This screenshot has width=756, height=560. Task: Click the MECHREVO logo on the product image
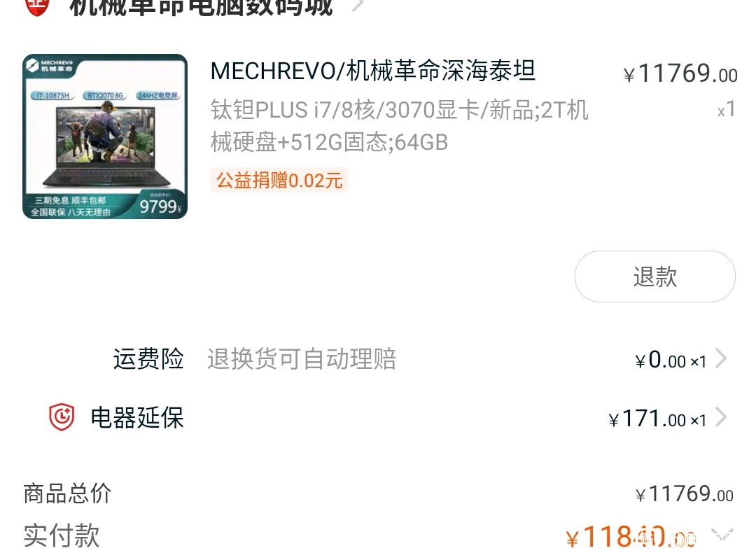point(50,66)
